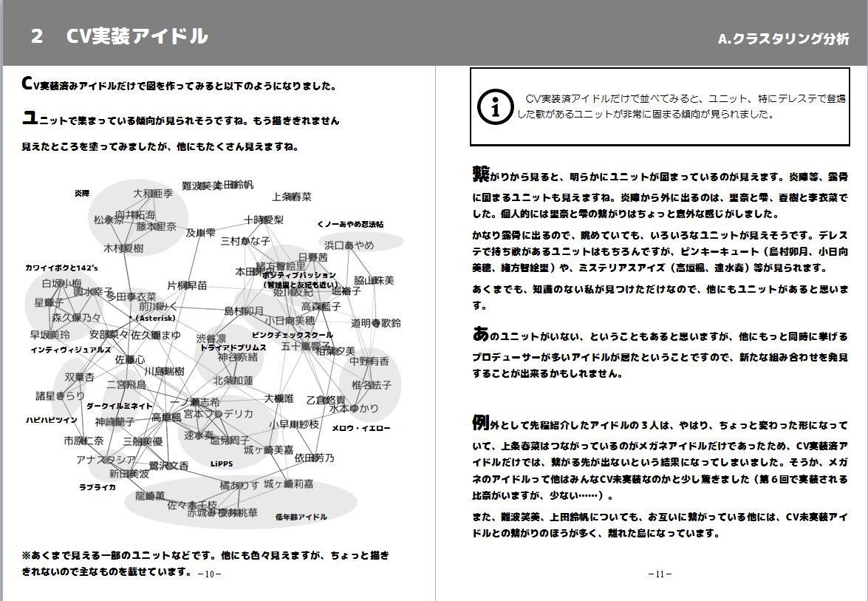
Task: Click the node label "橘ありす"
Action: (x=239, y=485)
